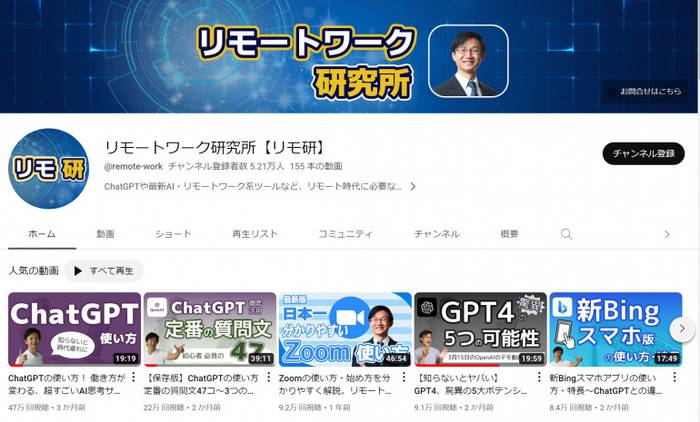
Task: Click the 22万 回視聴・2か月前 view count
Action: [182, 407]
